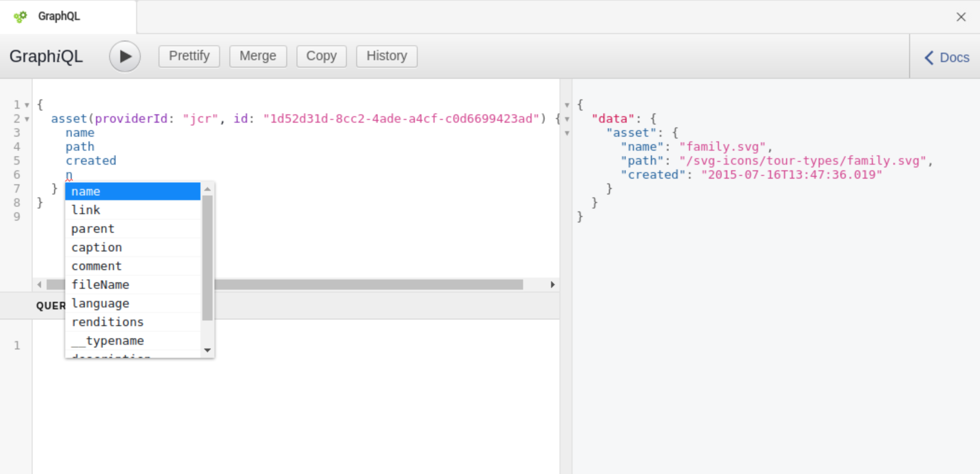Click the Merge button
This screenshot has height=474, width=980.
pos(258,56)
